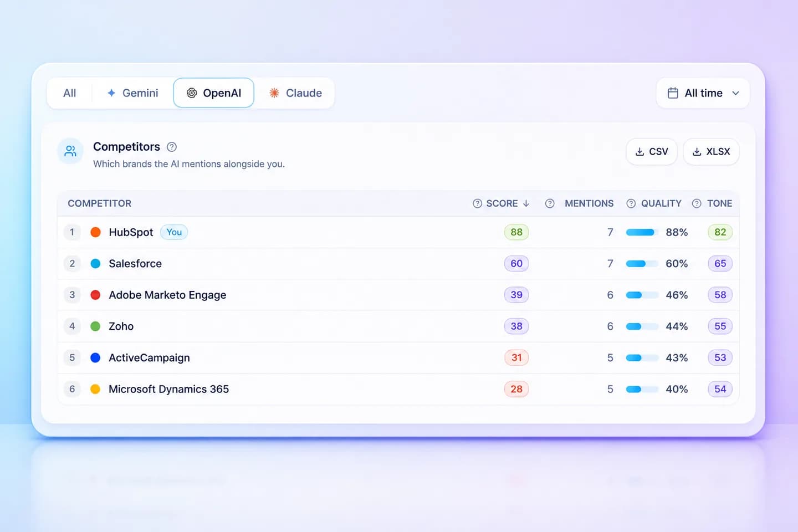Sort by the QUALITY column header

click(661, 203)
